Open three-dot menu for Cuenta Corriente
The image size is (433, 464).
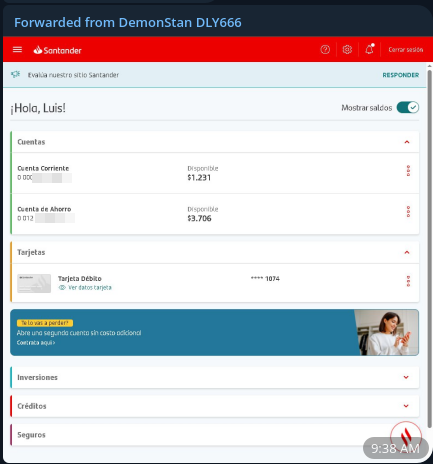[408, 171]
